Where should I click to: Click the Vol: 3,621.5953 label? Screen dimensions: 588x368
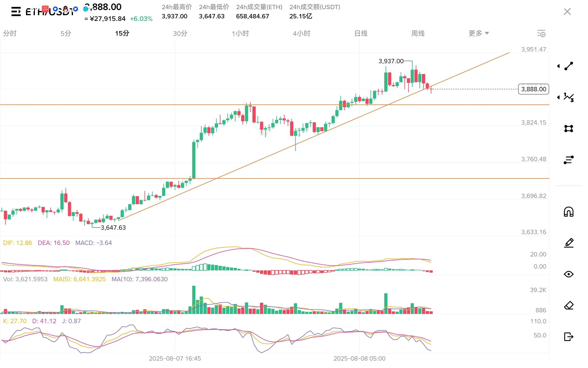[x=25, y=279]
